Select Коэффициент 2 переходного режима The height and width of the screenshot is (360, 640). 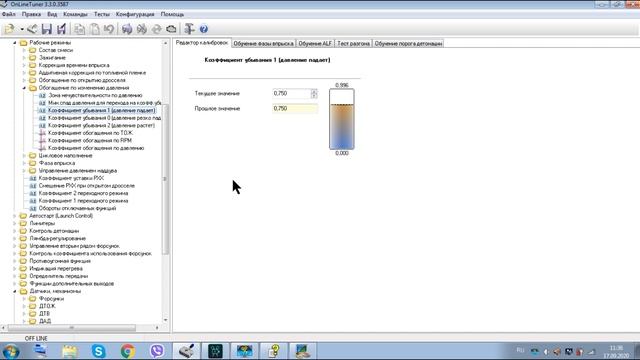coord(83,193)
